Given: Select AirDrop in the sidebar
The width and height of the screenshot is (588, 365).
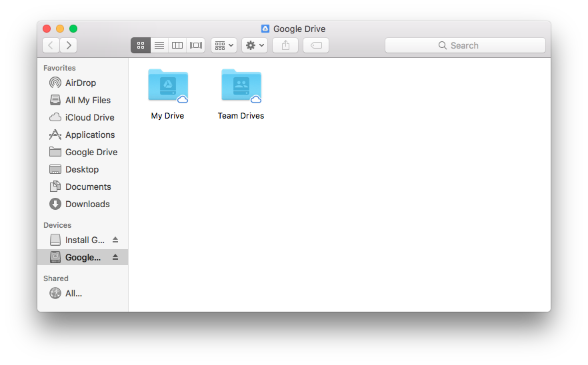Looking at the screenshot, I should point(83,83).
